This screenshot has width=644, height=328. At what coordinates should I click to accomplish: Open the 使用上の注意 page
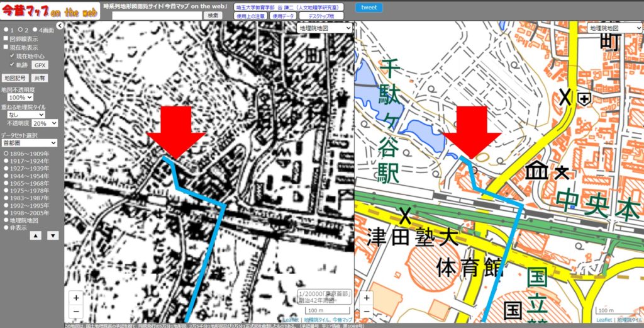[x=251, y=16]
